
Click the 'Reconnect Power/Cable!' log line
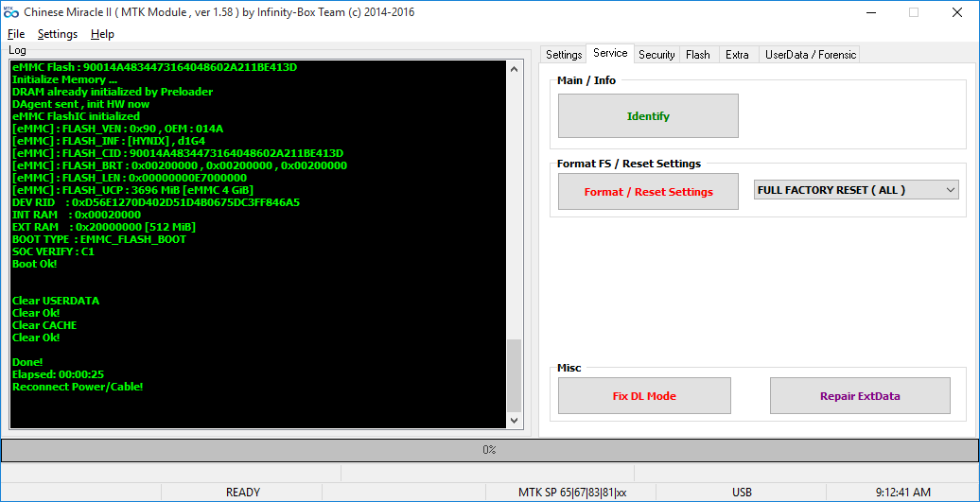pos(78,387)
